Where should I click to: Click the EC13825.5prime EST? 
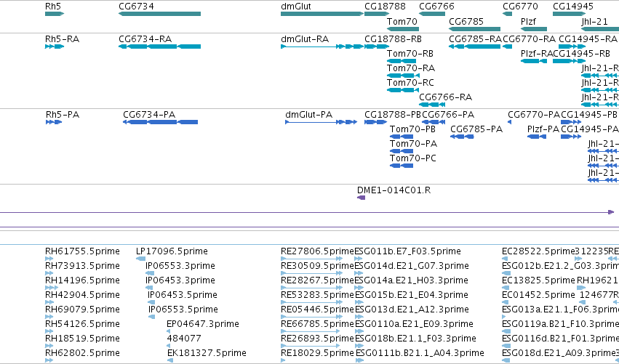click(x=506, y=288)
